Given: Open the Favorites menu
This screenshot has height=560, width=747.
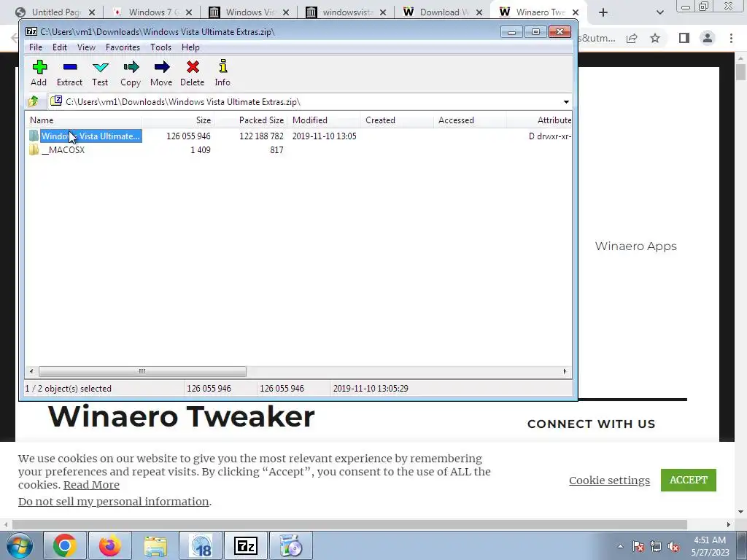Looking at the screenshot, I should pyautogui.click(x=123, y=47).
